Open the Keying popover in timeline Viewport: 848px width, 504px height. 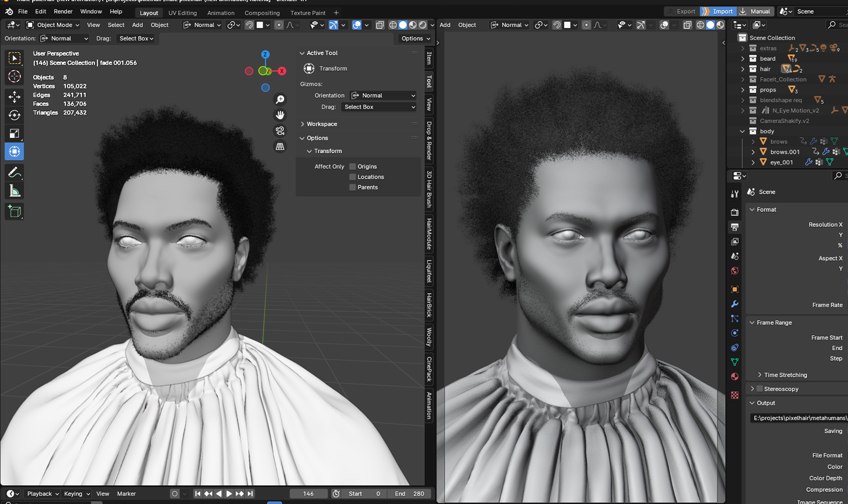76,494
